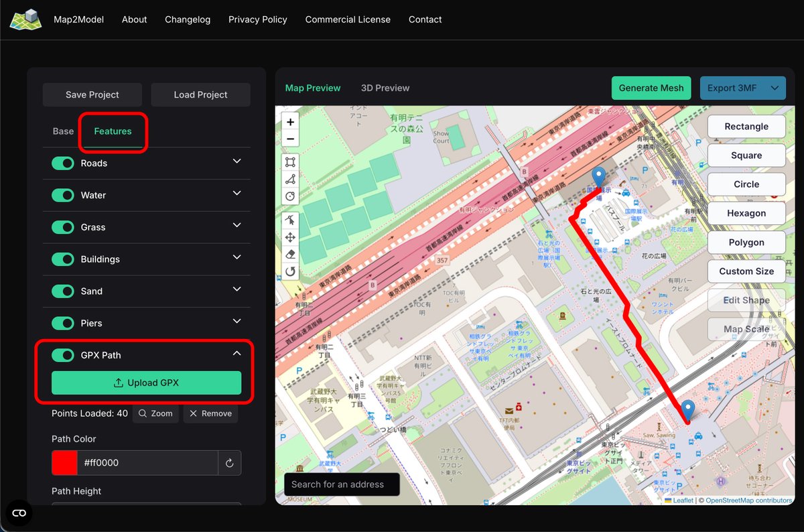
Task: Switch to the Base tab
Action: pos(63,131)
